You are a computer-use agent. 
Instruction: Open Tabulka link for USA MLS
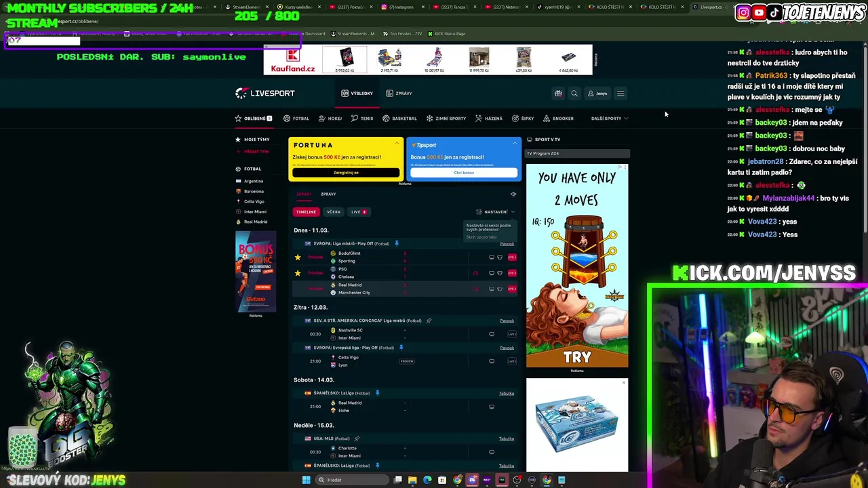[507, 439]
